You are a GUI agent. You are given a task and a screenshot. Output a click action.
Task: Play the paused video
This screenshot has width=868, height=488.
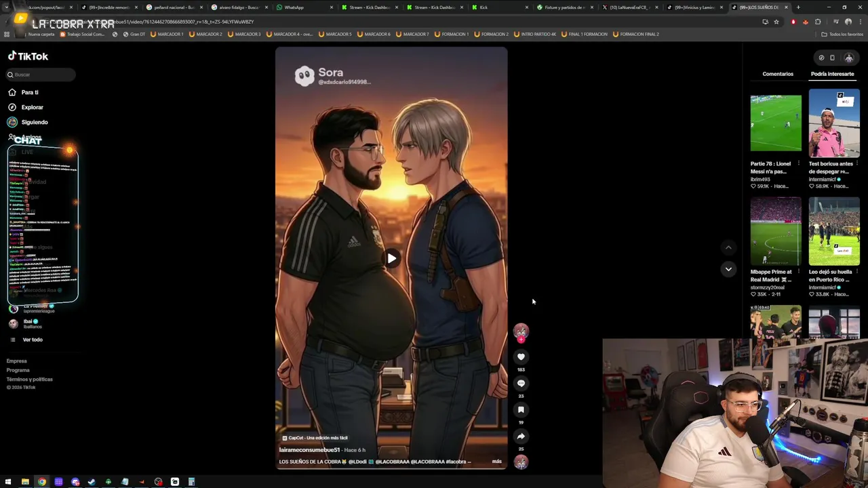click(391, 258)
